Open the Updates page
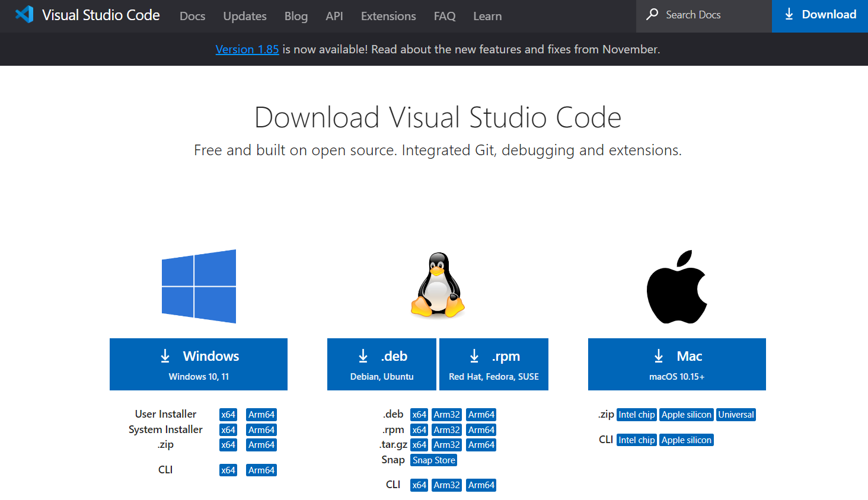 245,16
